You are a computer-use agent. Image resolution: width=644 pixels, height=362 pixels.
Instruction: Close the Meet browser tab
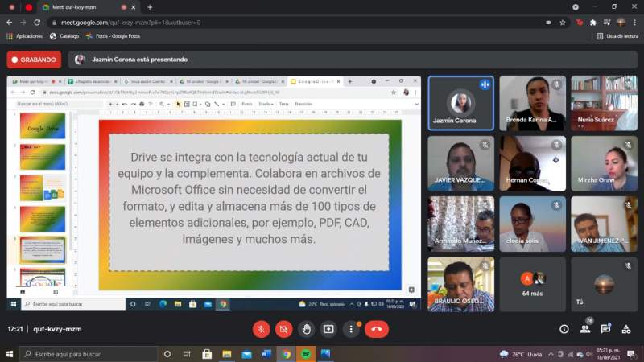click(134, 7)
